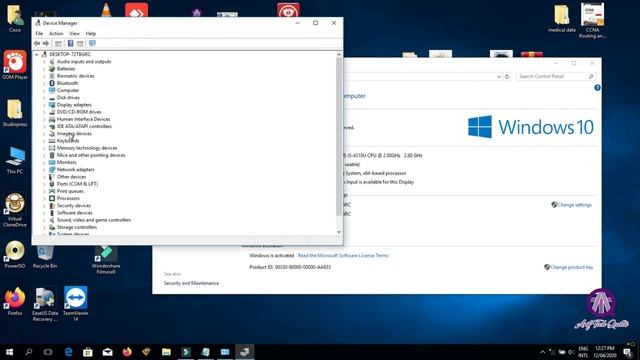Open the CCNA Routing document on desktop
640x360 pixels.
[x=592, y=20]
